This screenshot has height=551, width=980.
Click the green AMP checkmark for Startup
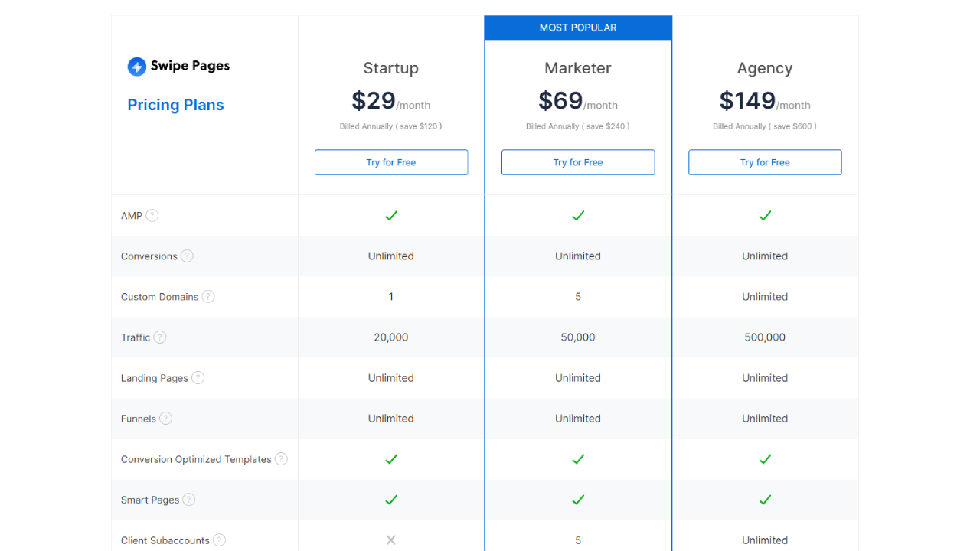pos(391,216)
